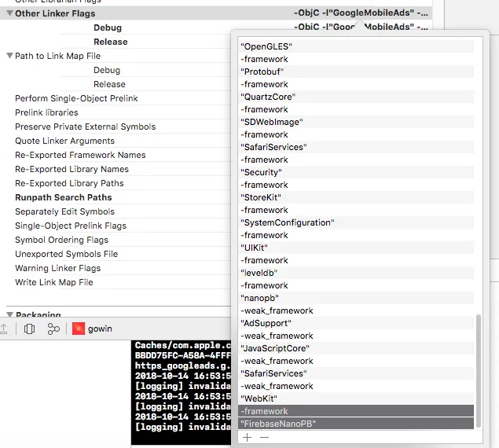Screen dimensions: 499x448
Task: Click the gowin app icon in debug bar
Action: coord(79,329)
